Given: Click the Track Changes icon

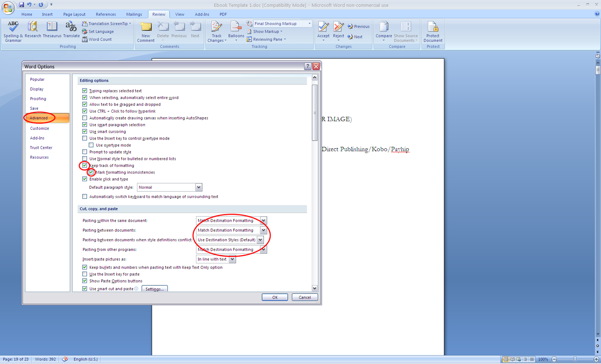Looking at the screenshot, I should point(217,28).
